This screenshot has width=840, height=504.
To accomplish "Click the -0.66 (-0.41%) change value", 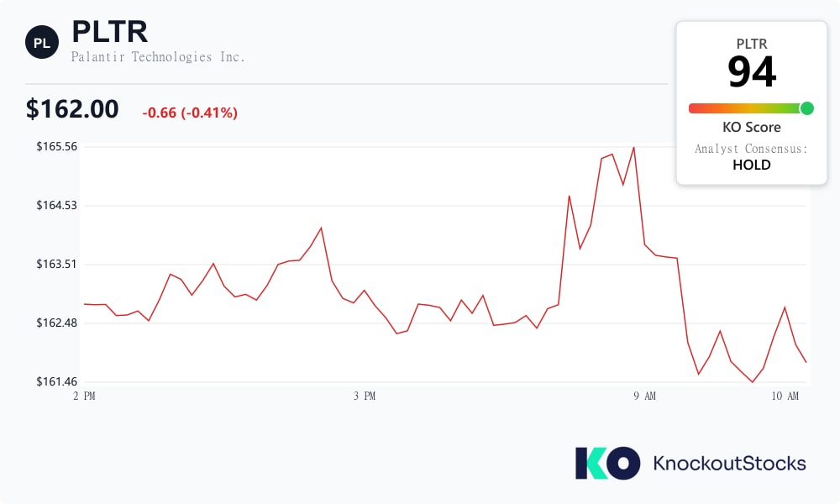I will click(190, 113).
